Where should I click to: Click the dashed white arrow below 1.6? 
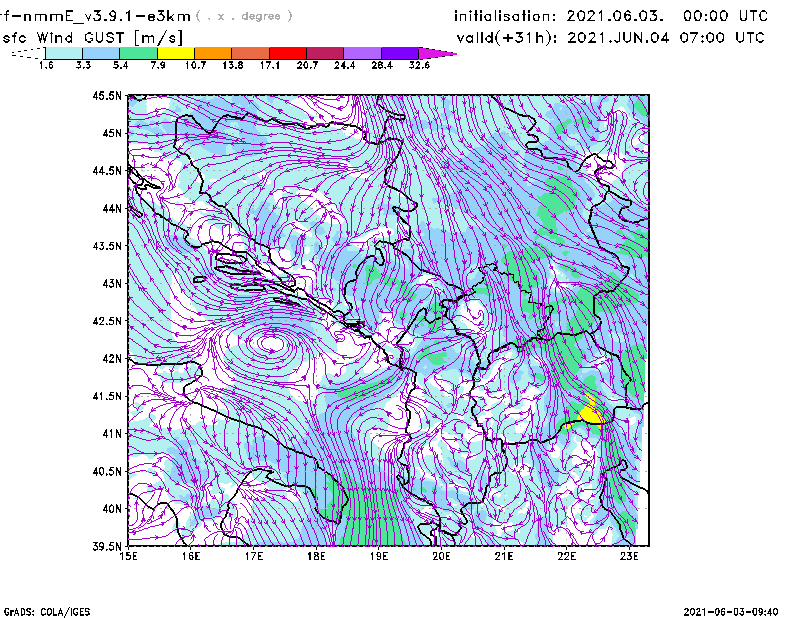(28, 53)
